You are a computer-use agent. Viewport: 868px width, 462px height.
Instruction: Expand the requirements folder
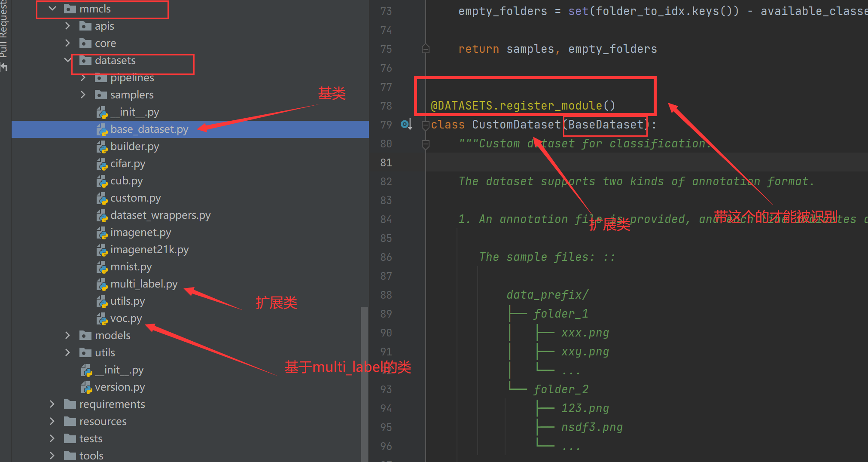tap(52, 404)
